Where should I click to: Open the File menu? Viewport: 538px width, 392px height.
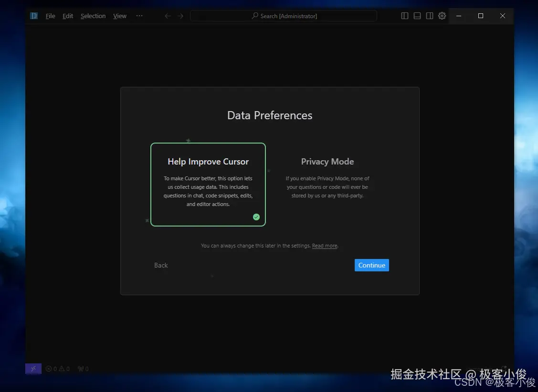click(50, 16)
